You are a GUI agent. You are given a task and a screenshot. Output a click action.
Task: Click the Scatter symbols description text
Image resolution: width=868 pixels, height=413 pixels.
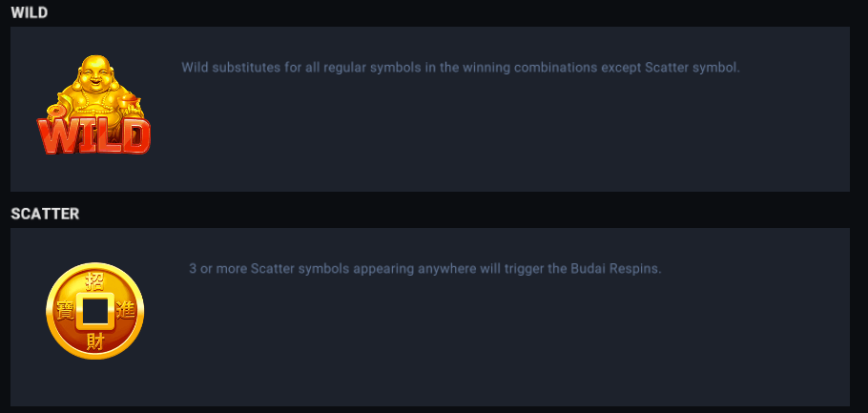tap(424, 268)
